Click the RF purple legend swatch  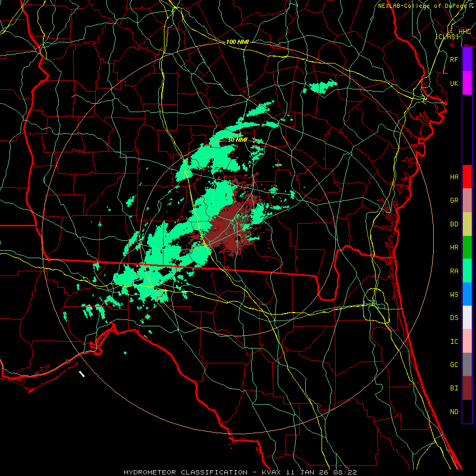(467, 59)
